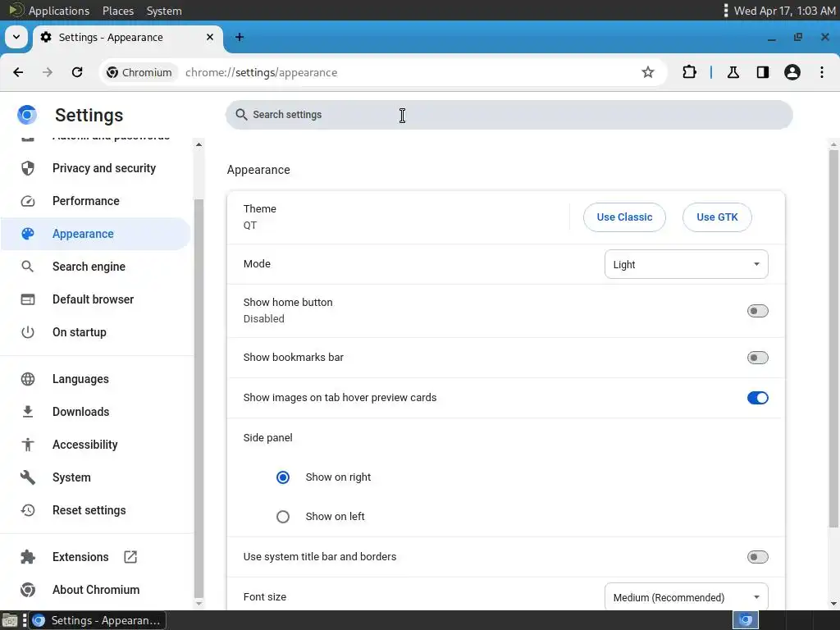Open the profile avatar menu
840x630 pixels.
pyautogui.click(x=792, y=72)
